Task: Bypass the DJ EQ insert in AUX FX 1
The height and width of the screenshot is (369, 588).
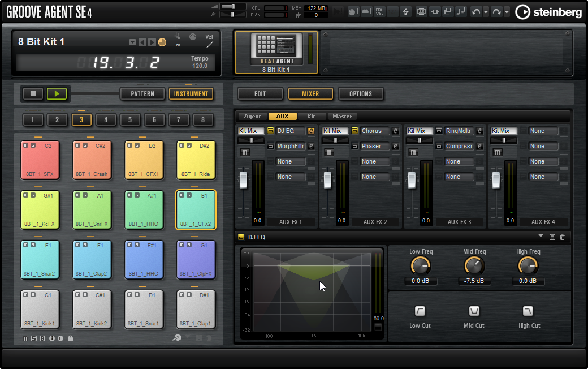Action: pyautogui.click(x=270, y=131)
